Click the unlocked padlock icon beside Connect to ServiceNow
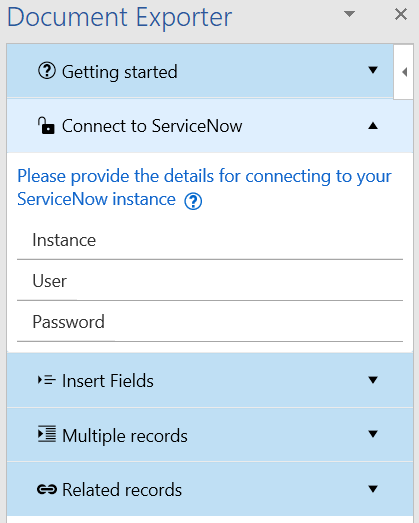Image resolution: width=419 pixels, height=523 pixels. tap(46, 125)
